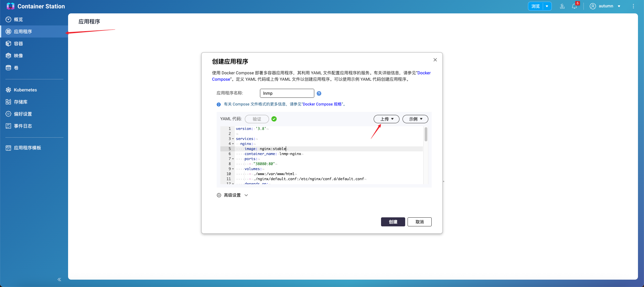
Task: Click the 容器 cube icon in sidebar
Action: pos(8,44)
